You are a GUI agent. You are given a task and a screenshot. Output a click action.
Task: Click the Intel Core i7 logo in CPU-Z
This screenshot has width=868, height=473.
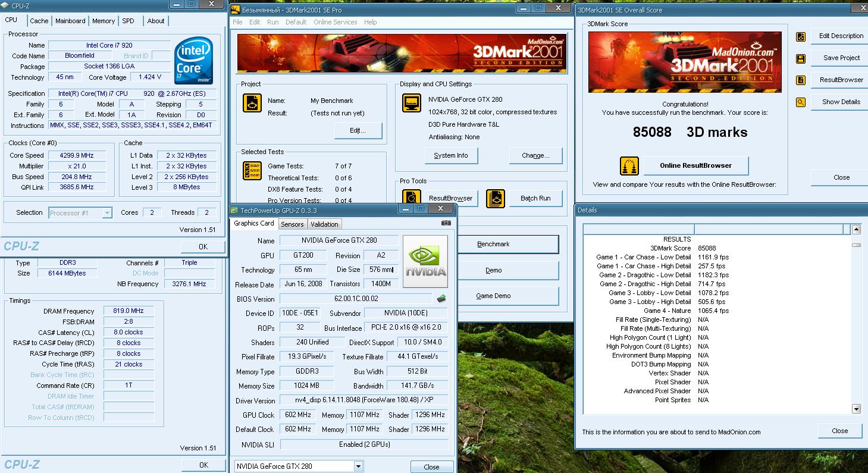(194, 61)
